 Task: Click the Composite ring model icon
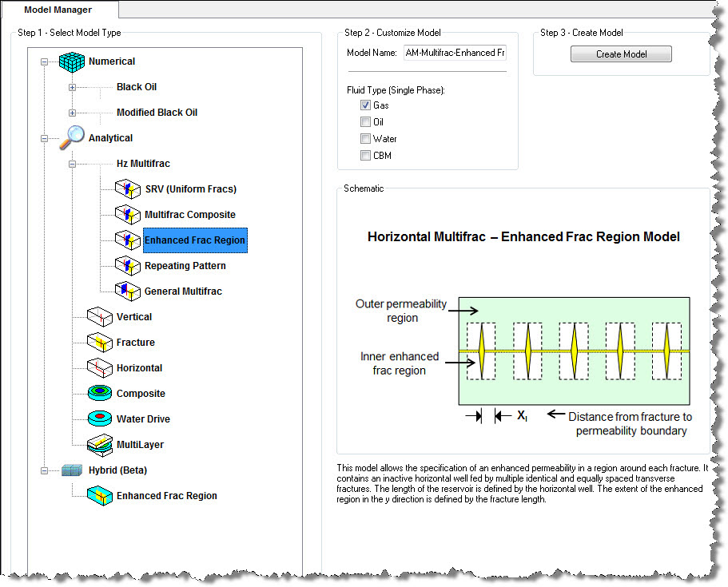(x=100, y=394)
